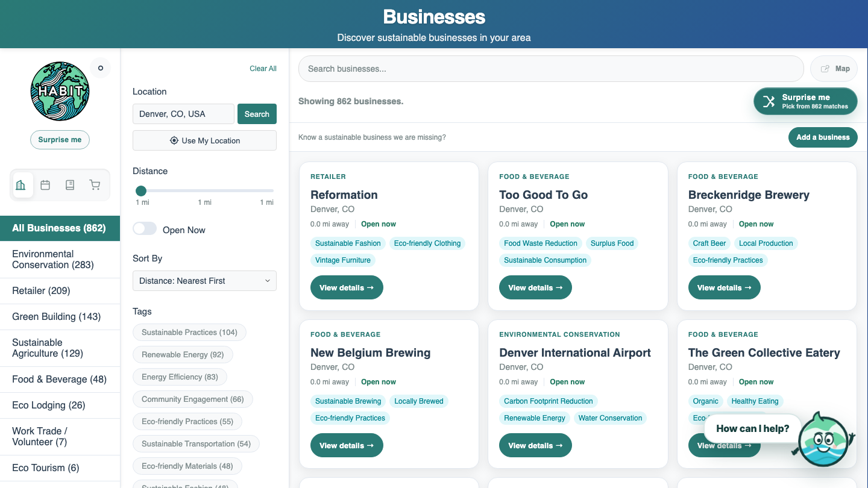Click the Too Good To Go title
The image size is (868, 488).
point(543,195)
